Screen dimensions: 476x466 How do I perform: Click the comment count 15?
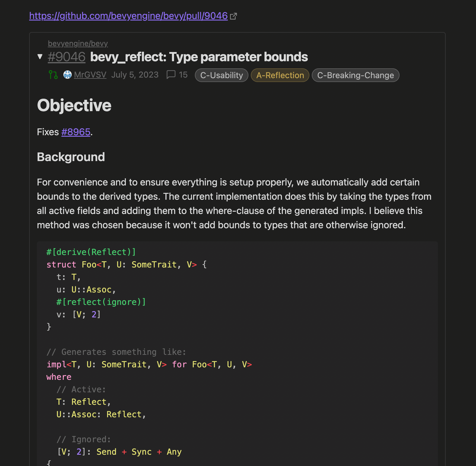(x=183, y=75)
